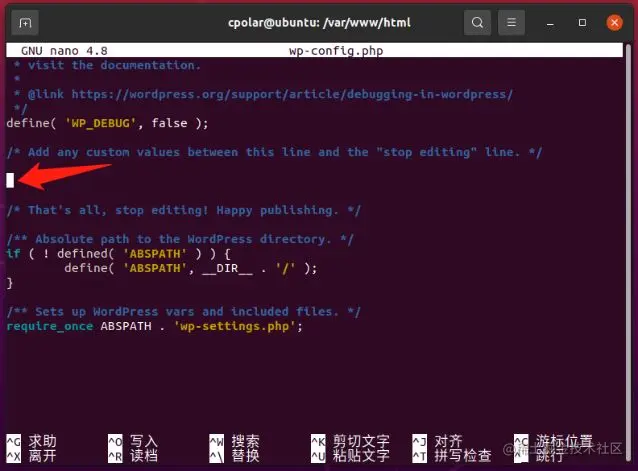Open the terminal hamburger menu
The image size is (638, 471).
(x=511, y=22)
